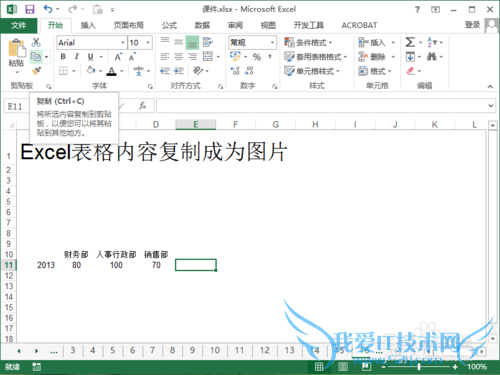Click the Cut scissors icon

point(36,42)
